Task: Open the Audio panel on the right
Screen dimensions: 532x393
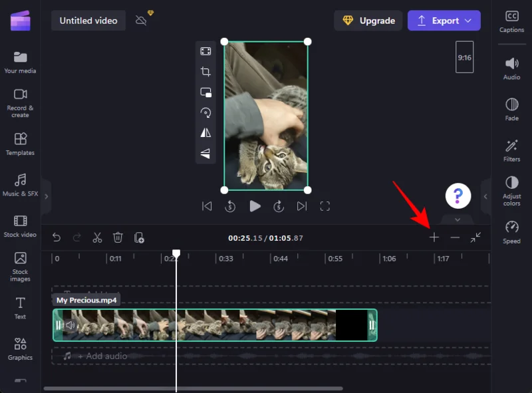Action: click(x=511, y=70)
